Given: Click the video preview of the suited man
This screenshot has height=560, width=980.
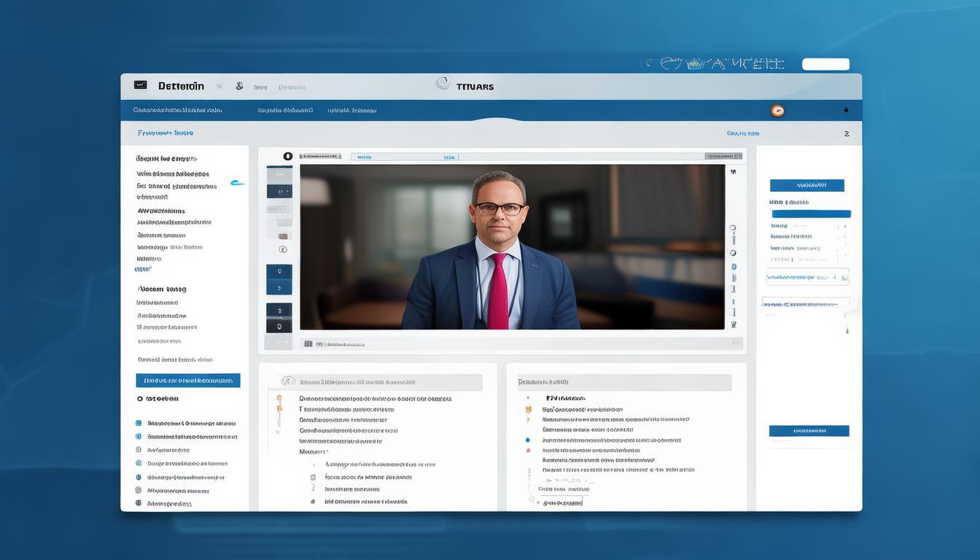Looking at the screenshot, I should [512, 246].
